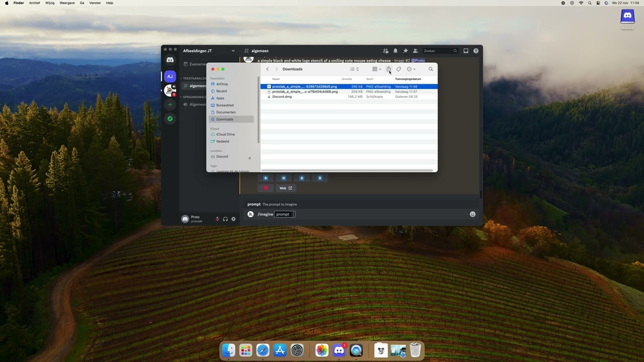Open the Afbeeldingen JT server dropdown

point(209,51)
